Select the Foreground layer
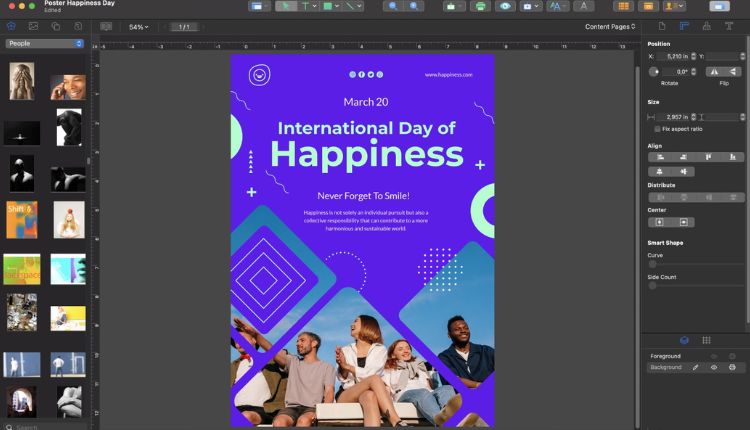Image resolution: width=750 pixels, height=430 pixels. (x=666, y=356)
